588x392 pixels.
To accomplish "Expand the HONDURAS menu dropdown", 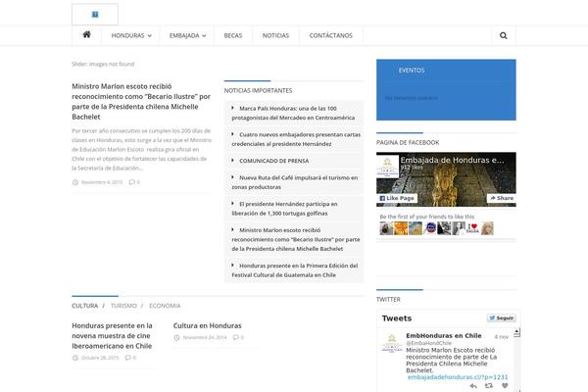I will click(x=131, y=35).
